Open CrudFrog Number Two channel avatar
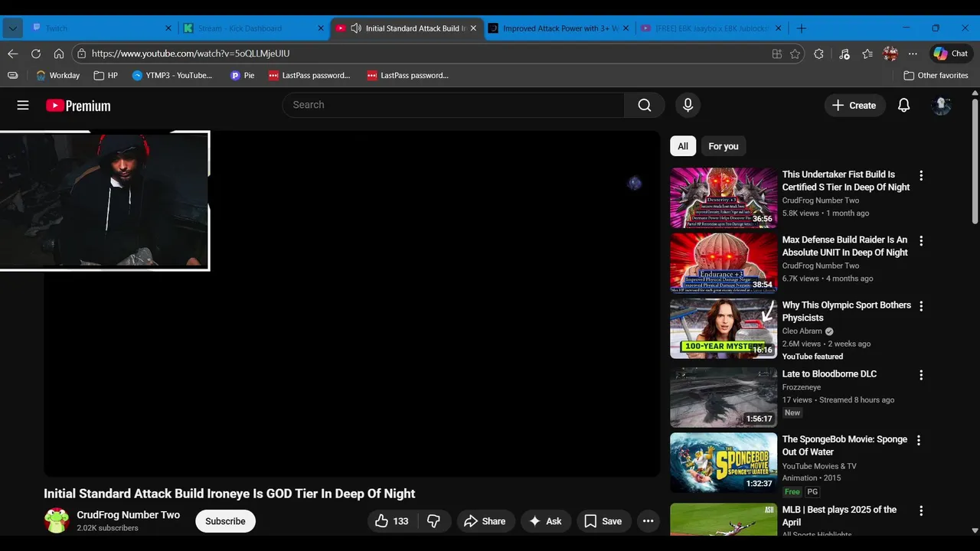 pyautogui.click(x=57, y=521)
